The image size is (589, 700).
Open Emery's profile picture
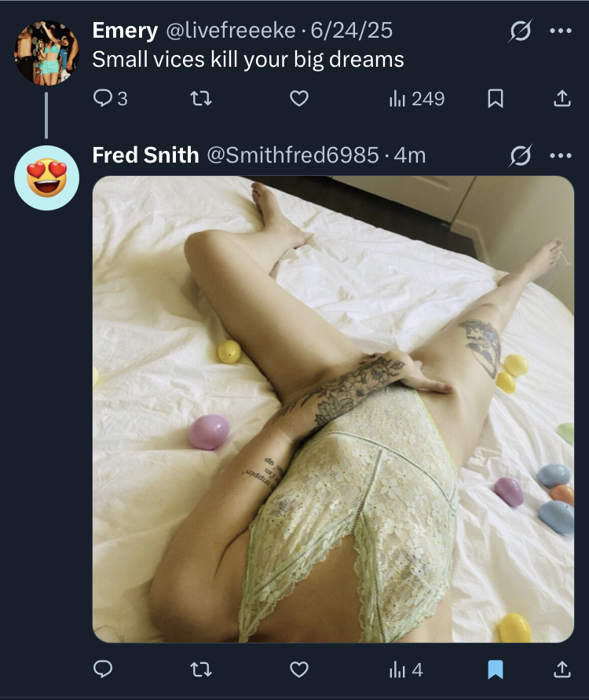47,53
